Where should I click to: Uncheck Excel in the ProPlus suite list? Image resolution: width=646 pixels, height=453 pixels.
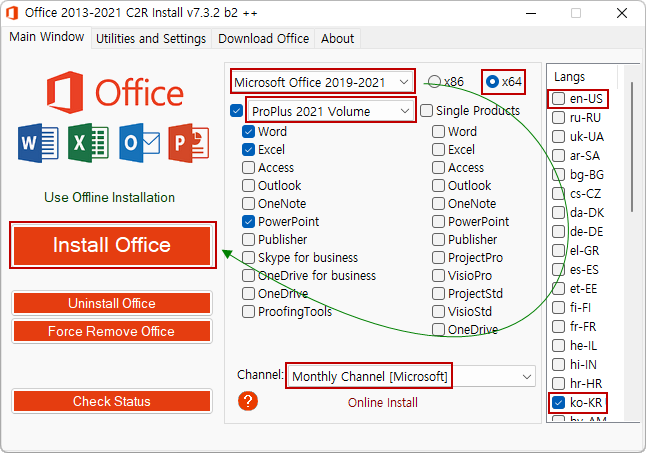(248, 149)
